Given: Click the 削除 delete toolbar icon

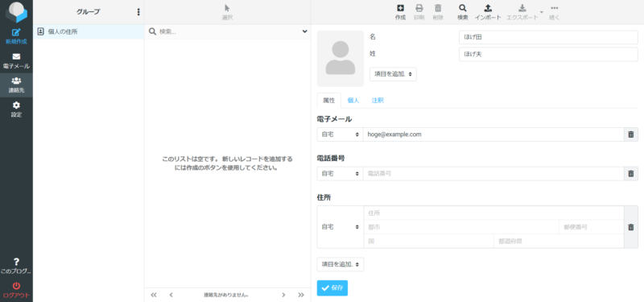Looking at the screenshot, I should tap(438, 12).
